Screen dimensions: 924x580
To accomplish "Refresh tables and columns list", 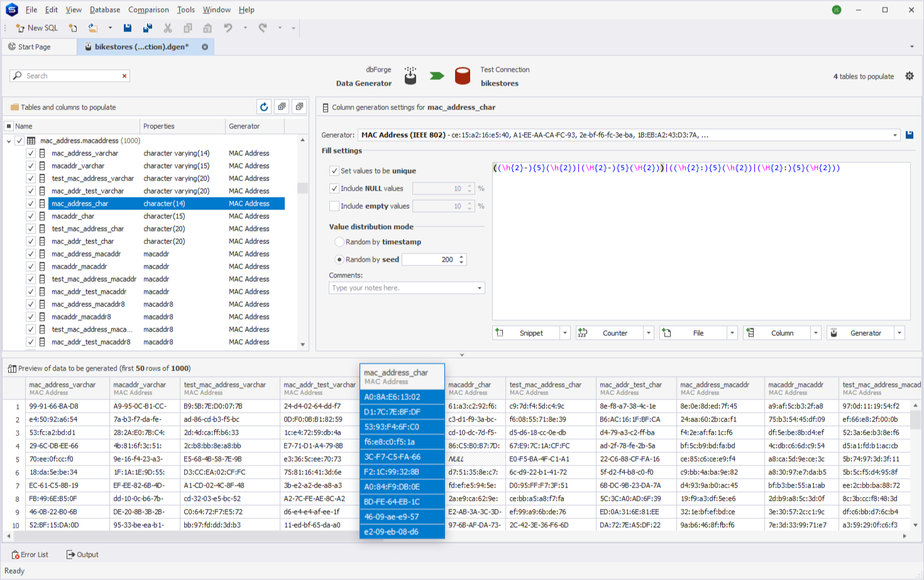I will click(264, 107).
